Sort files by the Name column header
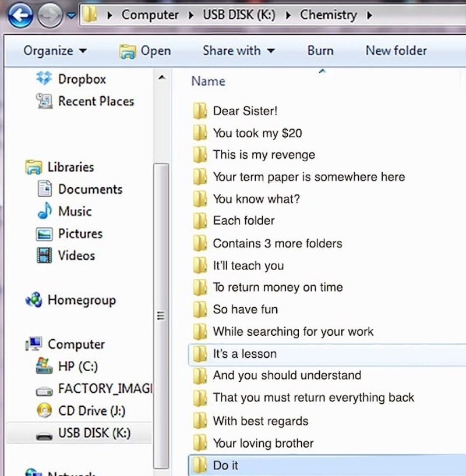Image resolution: width=466 pixels, height=476 pixels. 208,81
